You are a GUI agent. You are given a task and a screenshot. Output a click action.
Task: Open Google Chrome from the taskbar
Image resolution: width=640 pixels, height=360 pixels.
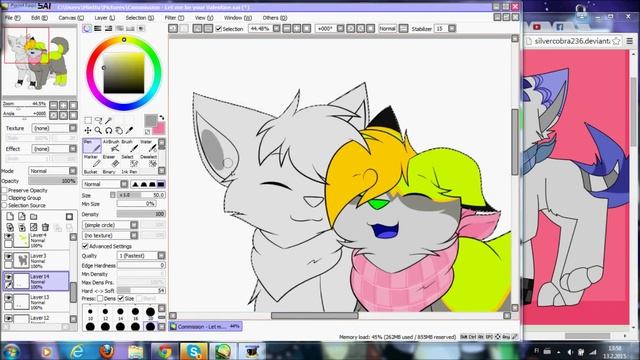pyautogui.click(x=165, y=351)
